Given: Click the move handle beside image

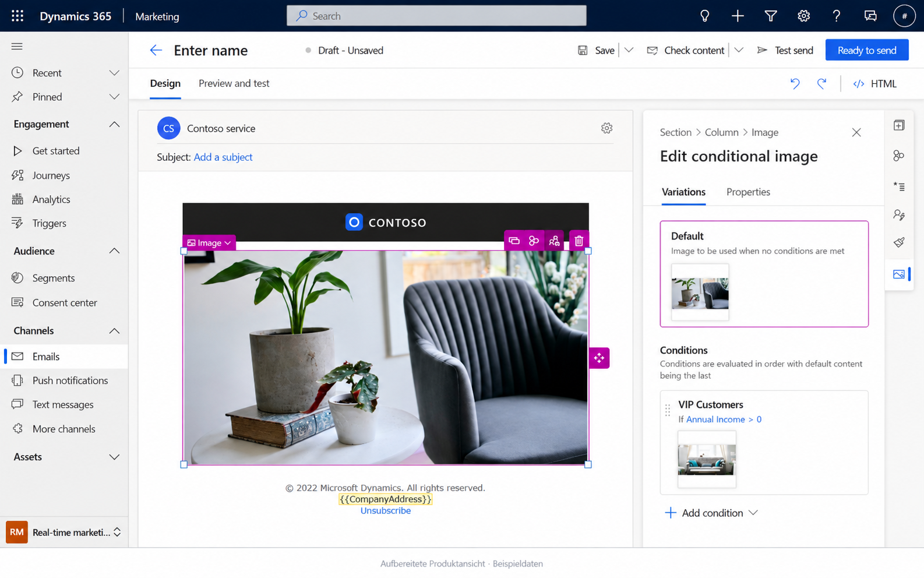Looking at the screenshot, I should [599, 358].
